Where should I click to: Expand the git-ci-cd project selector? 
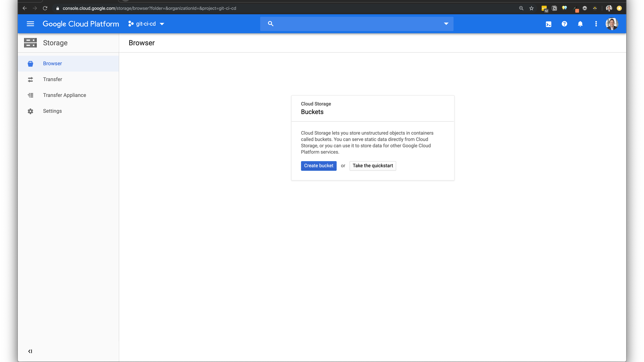pos(146,24)
